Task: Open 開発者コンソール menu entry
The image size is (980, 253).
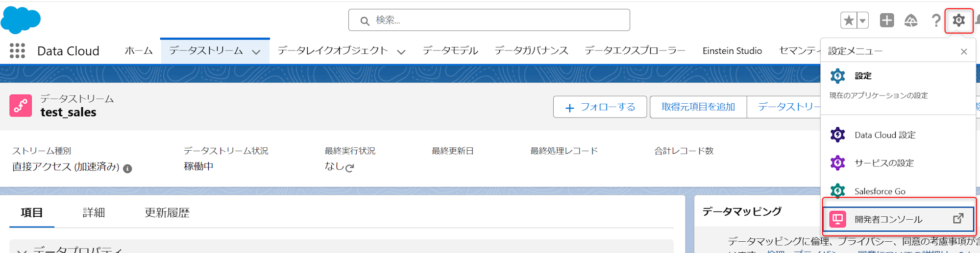Action: point(898,219)
